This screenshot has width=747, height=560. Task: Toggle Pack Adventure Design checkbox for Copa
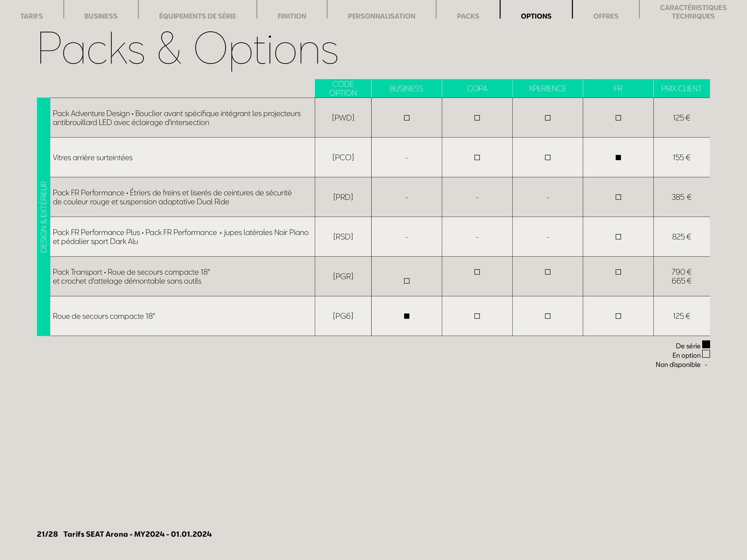pyautogui.click(x=477, y=118)
